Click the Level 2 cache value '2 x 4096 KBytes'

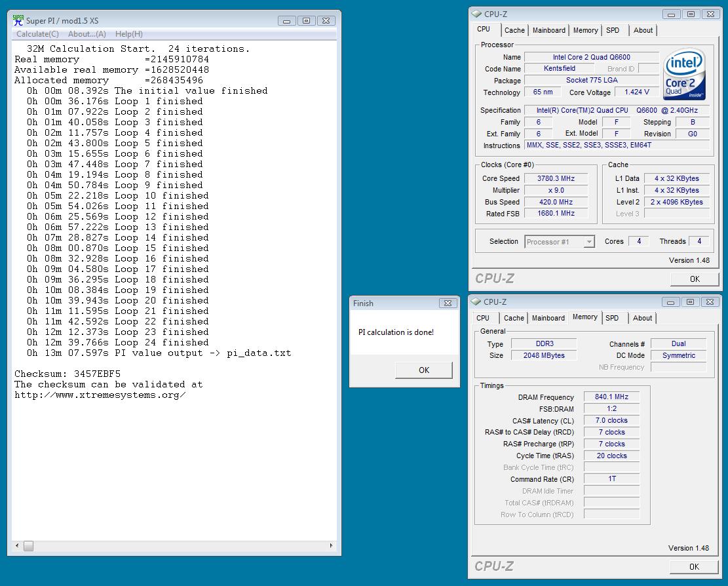(x=677, y=202)
